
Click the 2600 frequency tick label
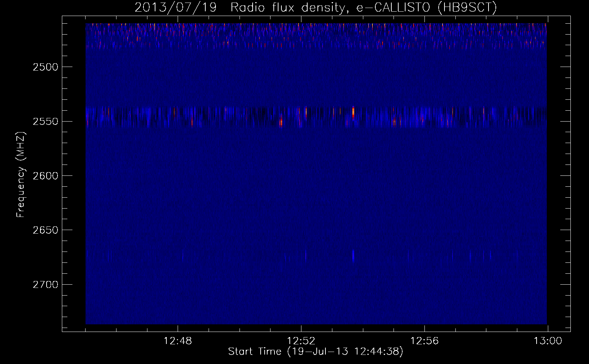(46, 176)
